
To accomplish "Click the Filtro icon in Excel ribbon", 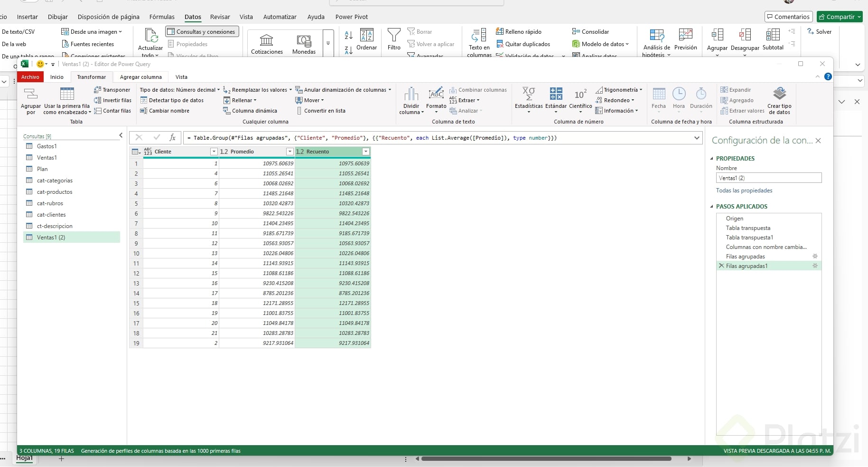I will coord(394,39).
